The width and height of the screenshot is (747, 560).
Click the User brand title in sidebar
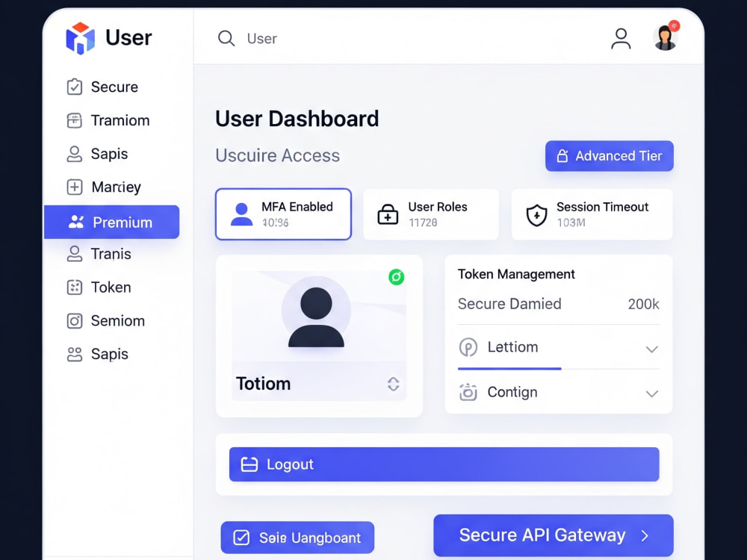coord(128,37)
